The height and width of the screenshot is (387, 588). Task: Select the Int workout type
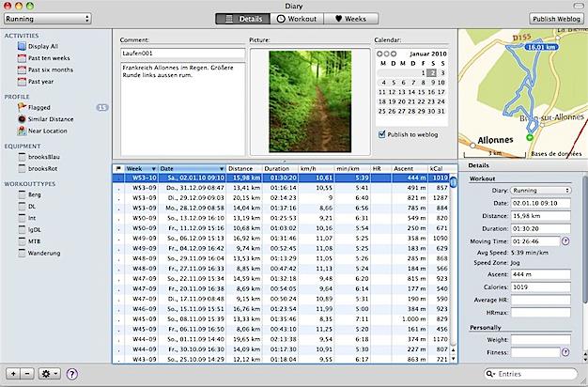click(27, 218)
